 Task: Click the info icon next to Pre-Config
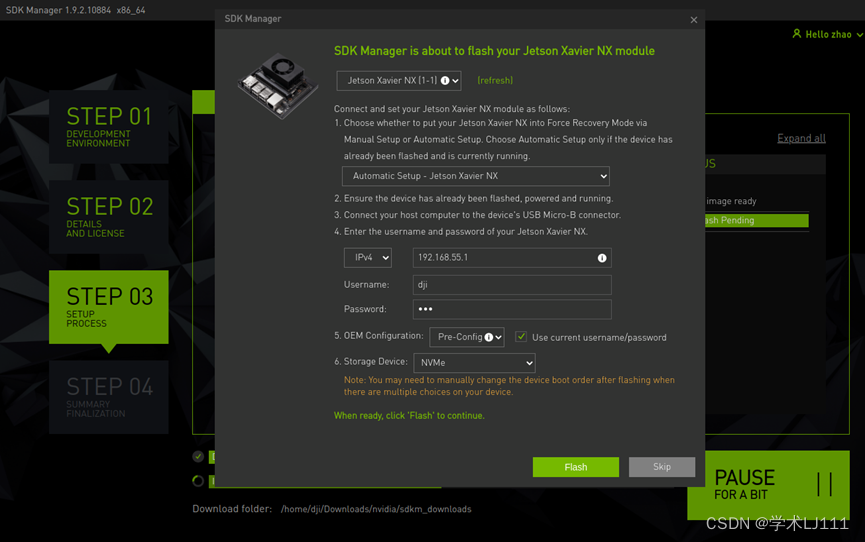489,337
